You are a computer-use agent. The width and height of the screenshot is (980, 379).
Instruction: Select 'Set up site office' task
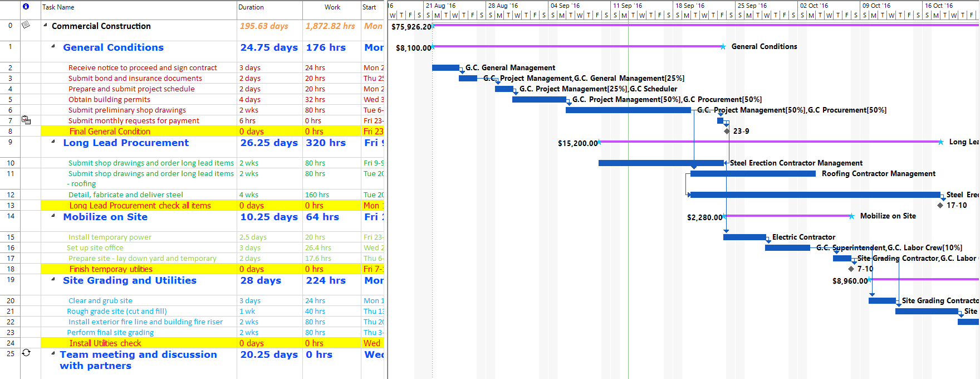[95, 247]
